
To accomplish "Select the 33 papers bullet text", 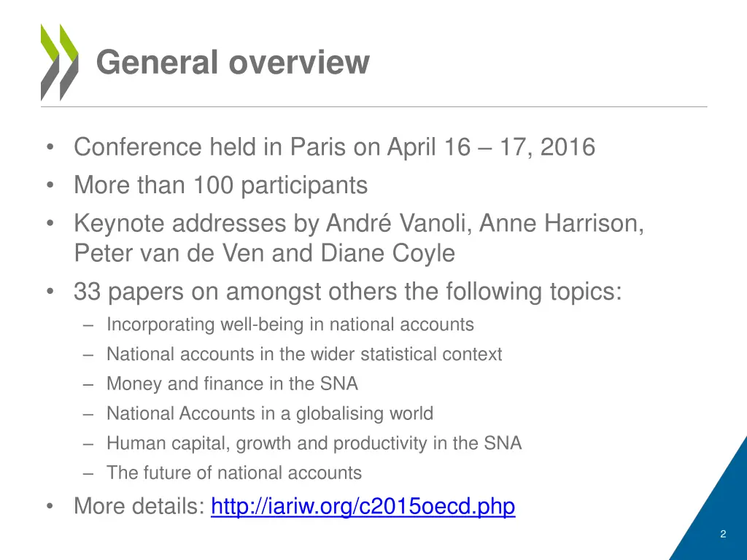I will point(348,292).
